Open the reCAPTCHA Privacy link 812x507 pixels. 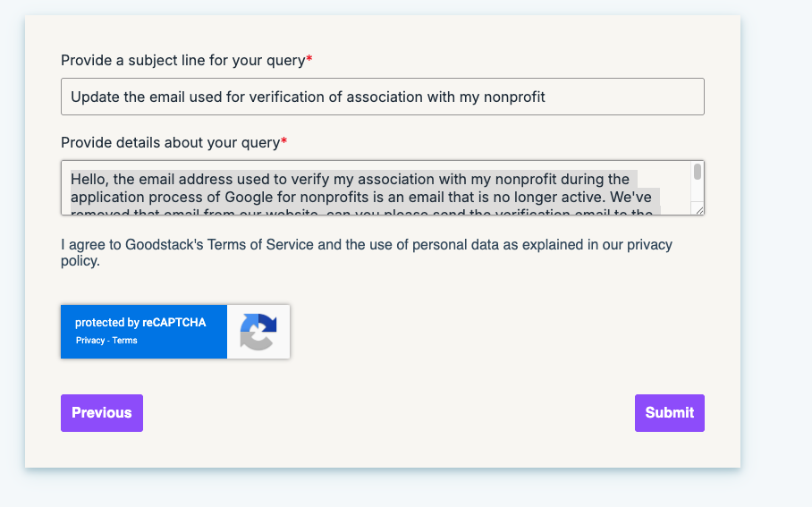(x=90, y=341)
